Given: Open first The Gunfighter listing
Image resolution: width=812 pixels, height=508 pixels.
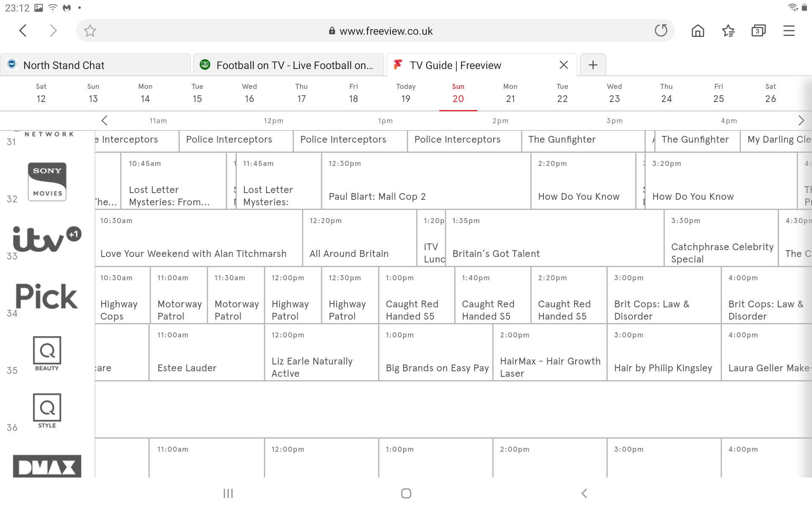Looking at the screenshot, I should (583, 141).
